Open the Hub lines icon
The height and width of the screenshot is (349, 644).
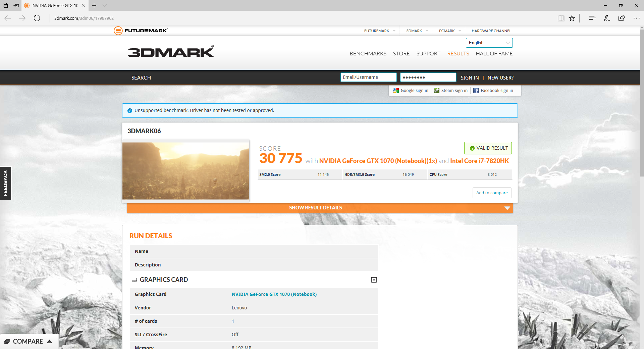(592, 18)
